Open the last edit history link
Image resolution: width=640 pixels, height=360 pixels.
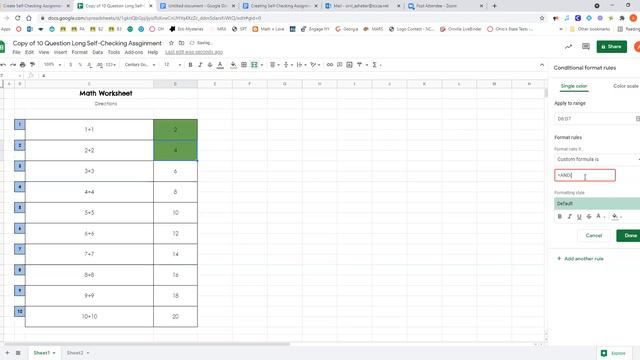(x=194, y=52)
